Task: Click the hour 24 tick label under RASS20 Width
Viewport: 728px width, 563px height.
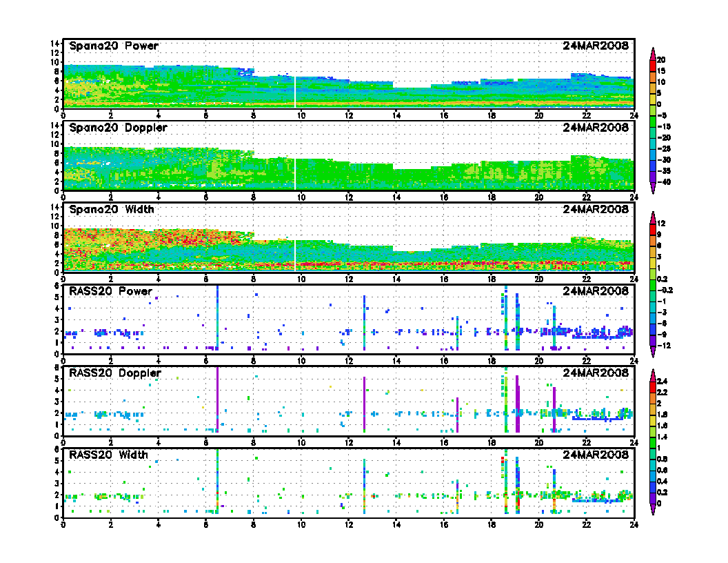Action: [634, 524]
